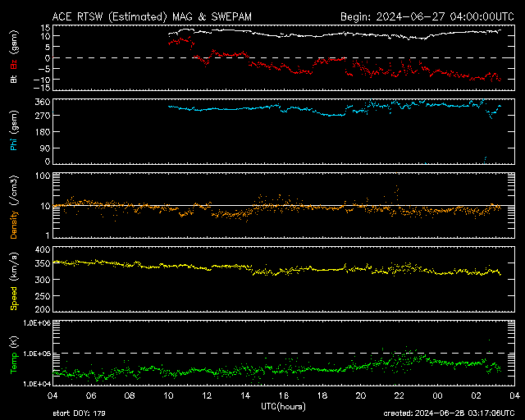
Task: Click the 22 hour tick label
Action: 399,395
